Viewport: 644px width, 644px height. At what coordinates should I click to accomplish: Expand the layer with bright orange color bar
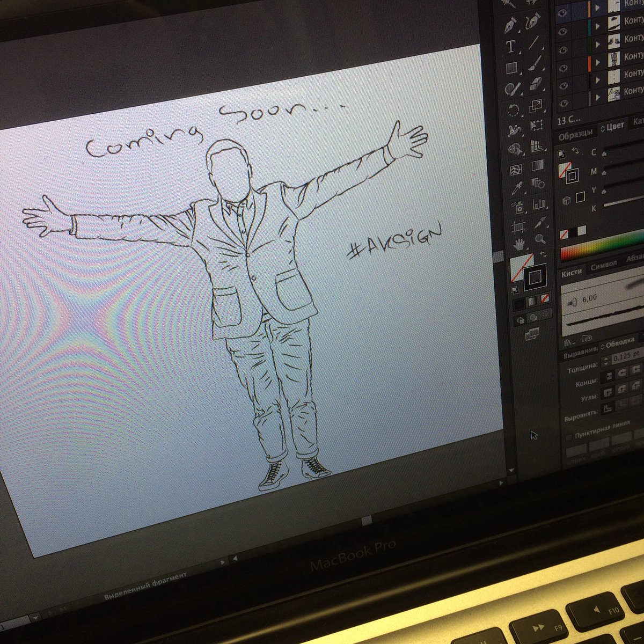pos(597,62)
